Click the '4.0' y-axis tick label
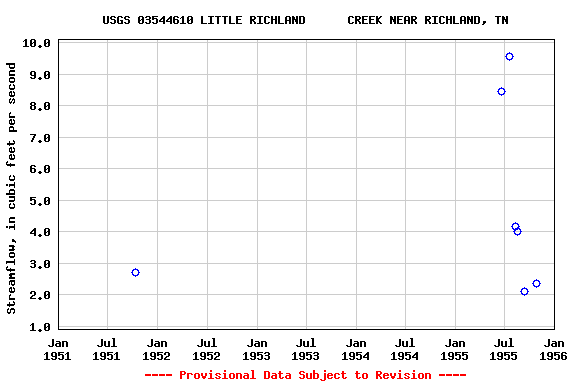The width and height of the screenshot is (576, 384). click(40, 232)
